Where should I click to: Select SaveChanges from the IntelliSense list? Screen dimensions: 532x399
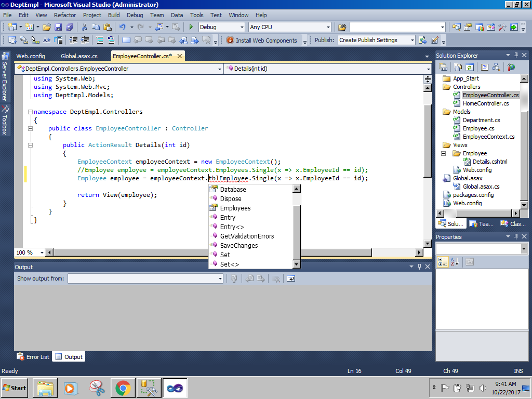[x=238, y=245]
